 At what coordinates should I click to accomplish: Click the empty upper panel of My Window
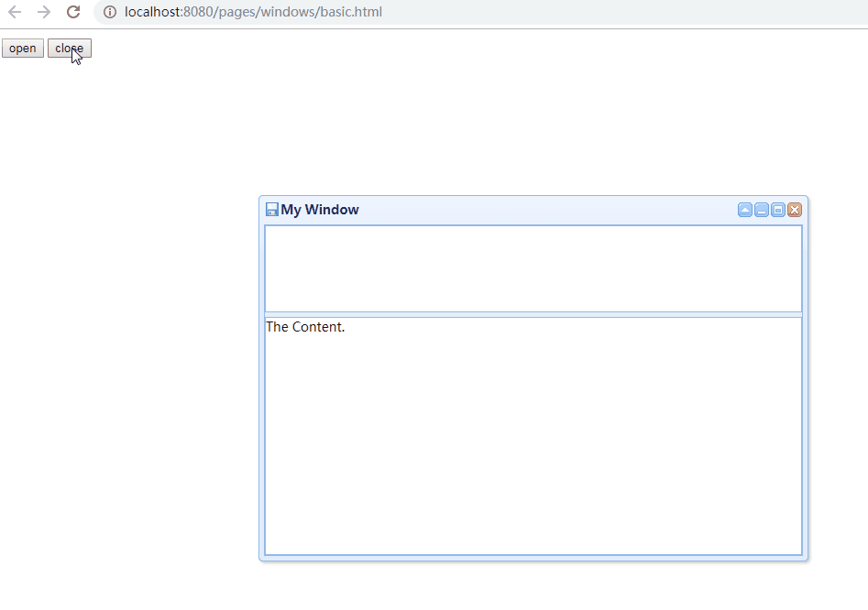point(532,268)
